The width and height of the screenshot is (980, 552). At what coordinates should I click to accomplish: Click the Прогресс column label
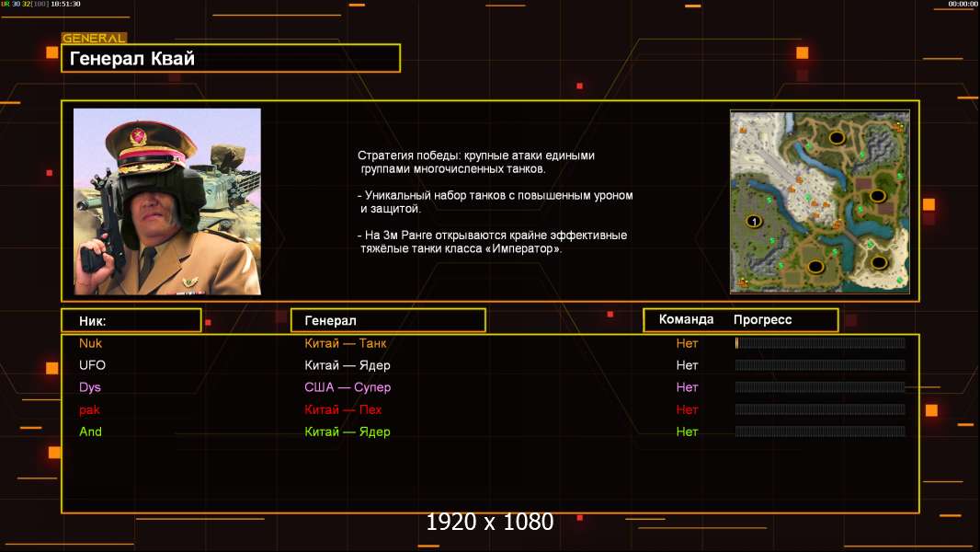click(x=762, y=319)
